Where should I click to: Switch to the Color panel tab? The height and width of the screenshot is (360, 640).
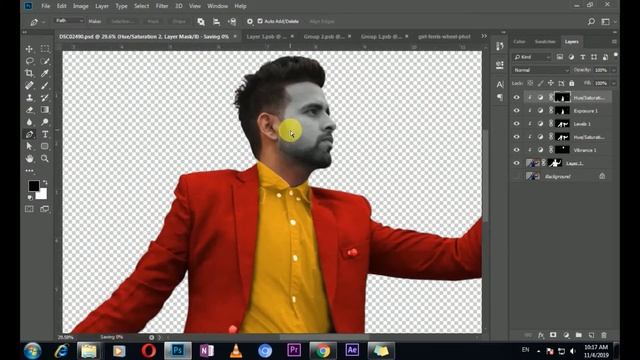(x=519, y=42)
